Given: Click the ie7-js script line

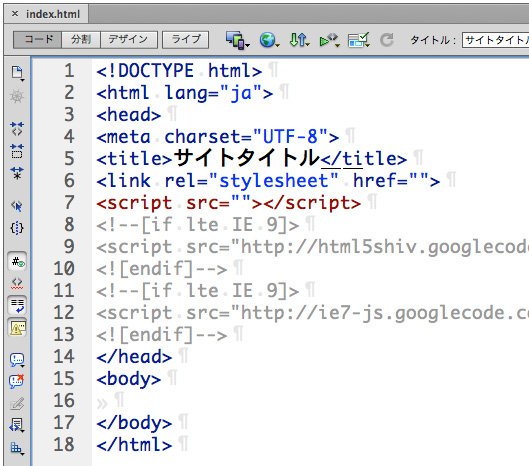Looking at the screenshot, I should coord(313,313).
